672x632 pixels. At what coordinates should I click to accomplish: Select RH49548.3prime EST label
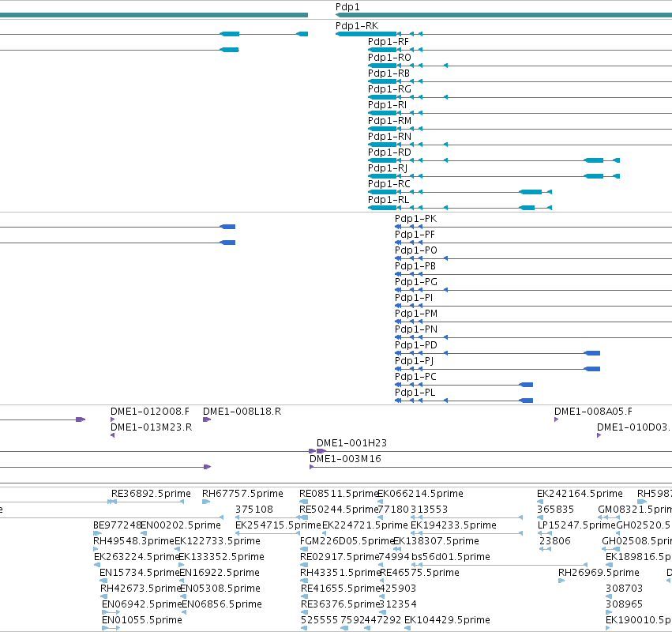[x=133, y=540]
